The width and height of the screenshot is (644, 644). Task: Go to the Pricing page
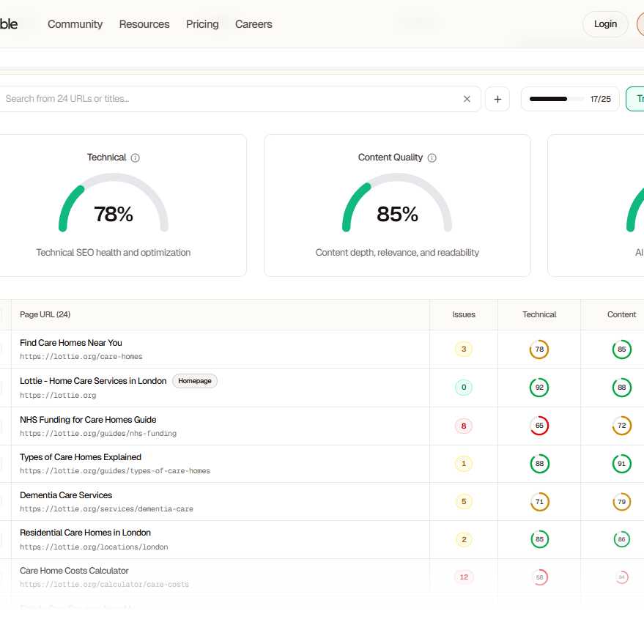(202, 24)
